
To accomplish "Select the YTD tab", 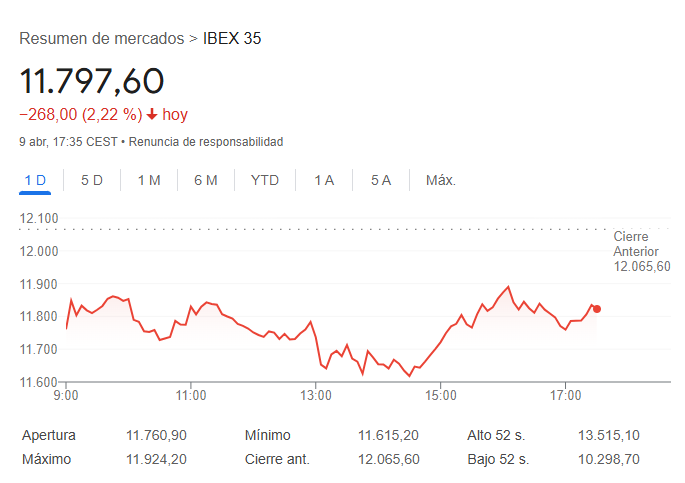I will coord(265,181).
